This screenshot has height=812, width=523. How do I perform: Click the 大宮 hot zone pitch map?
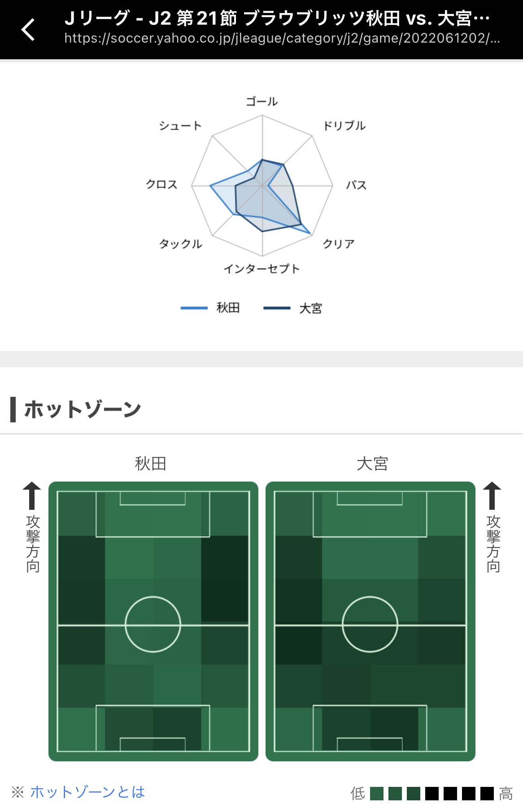[370, 621]
